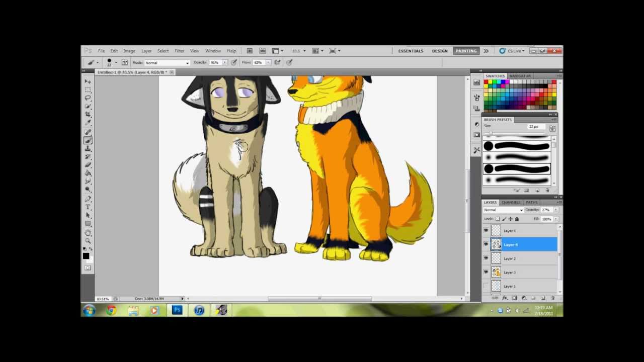Launch Bridge from application bar
Screen dimensions: 644x362
249,51
